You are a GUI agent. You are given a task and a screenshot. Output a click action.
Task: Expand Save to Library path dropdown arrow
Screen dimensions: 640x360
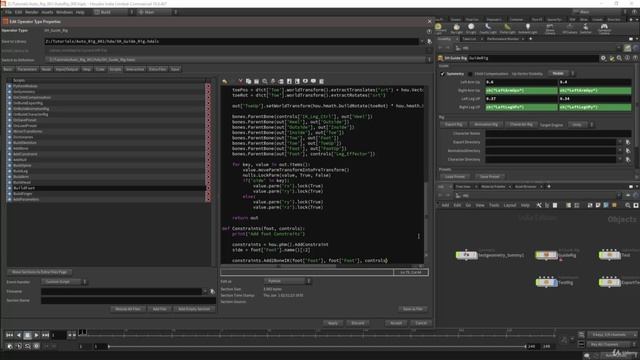pyautogui.click(x=422, y=41)
